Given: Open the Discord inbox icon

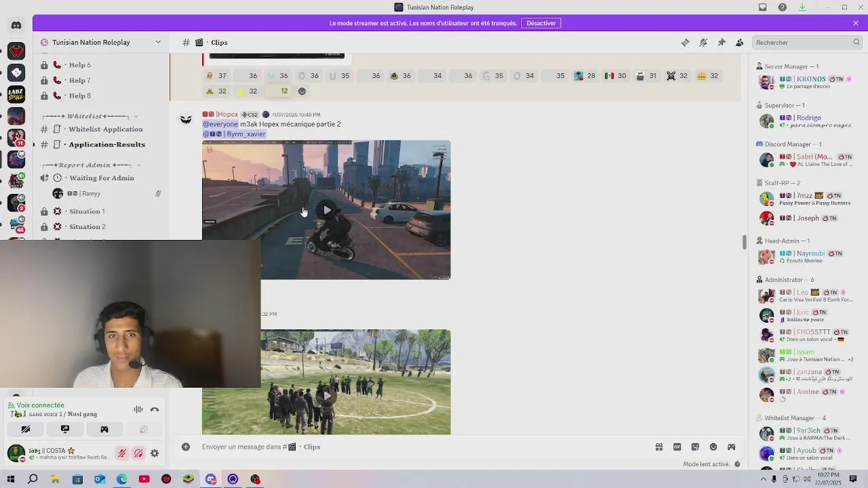Looking at the screenshot, I should tap(763, 7).
